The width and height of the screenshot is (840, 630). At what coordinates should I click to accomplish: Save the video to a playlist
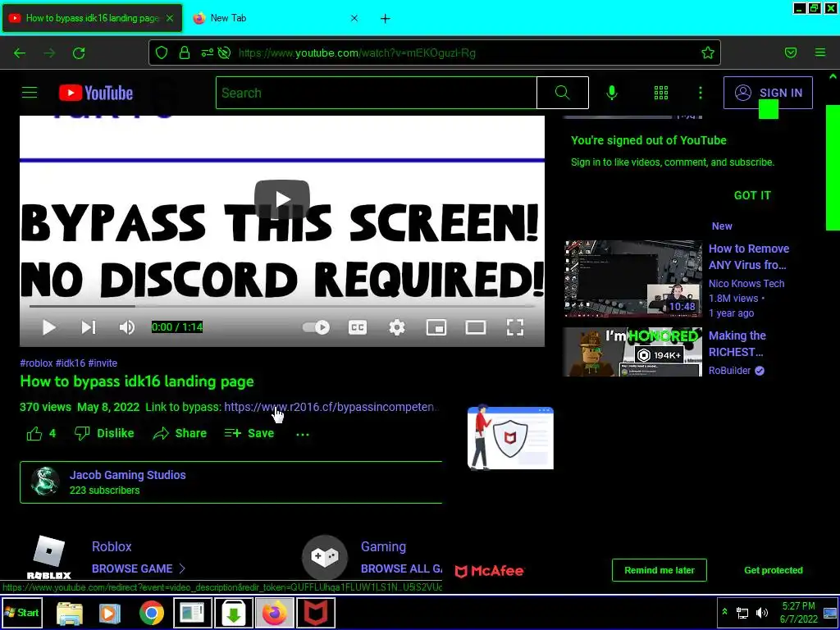click(249, 433)
